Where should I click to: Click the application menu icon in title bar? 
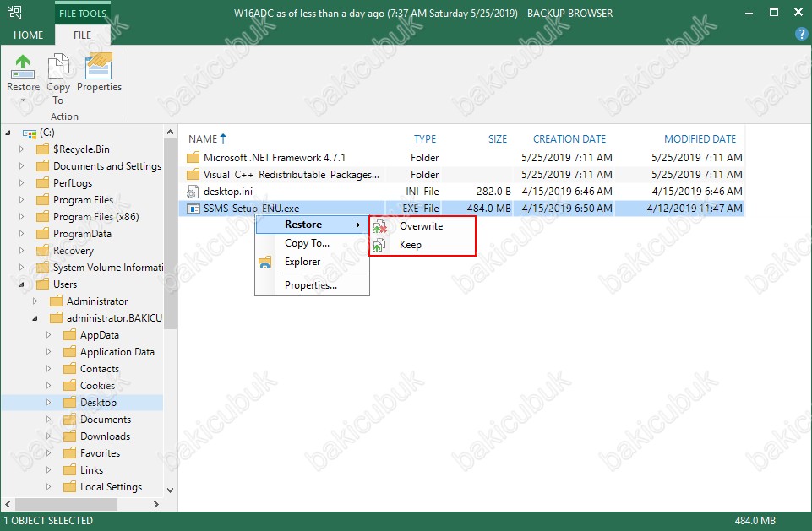pyautogui.click(x=14, y=13)
